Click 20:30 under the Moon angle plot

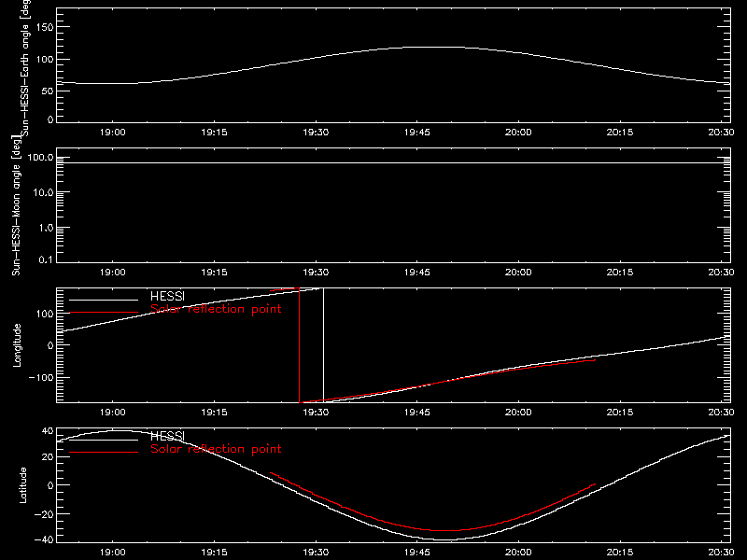pos(721,273)
